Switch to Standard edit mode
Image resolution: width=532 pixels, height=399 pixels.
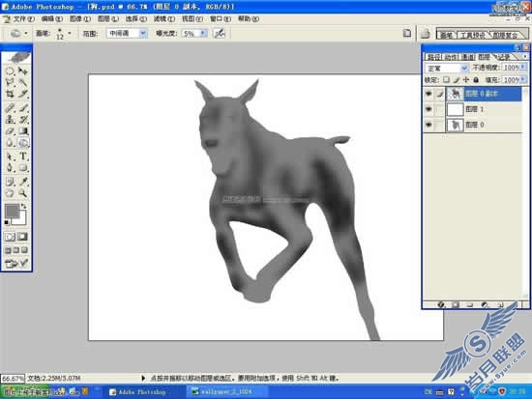coord(10,237)
